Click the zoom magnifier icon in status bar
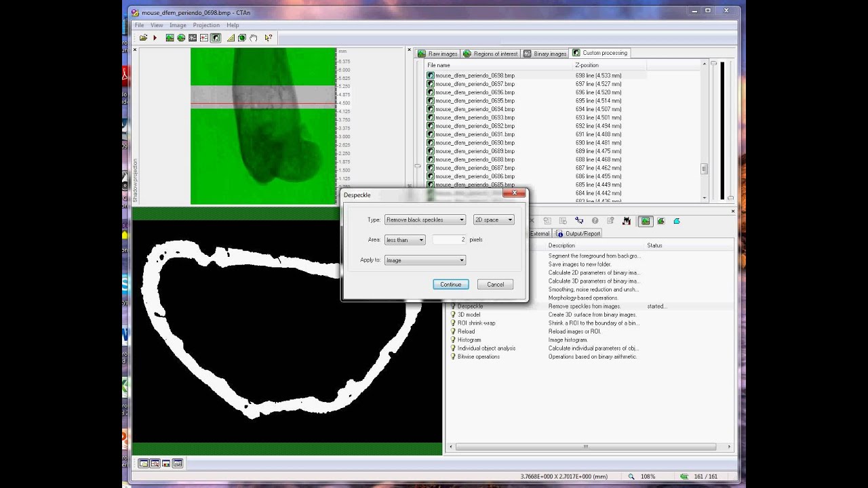 (631, 476)
